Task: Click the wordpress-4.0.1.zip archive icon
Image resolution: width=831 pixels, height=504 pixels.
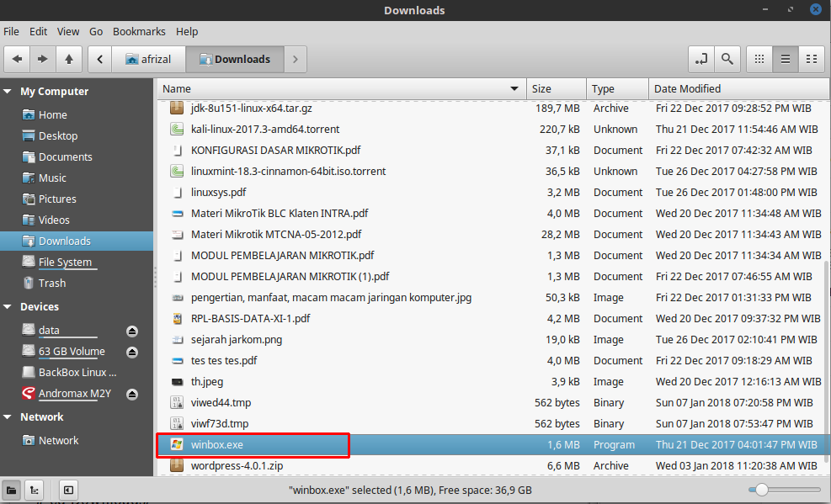Action: [x=177, y=466]
